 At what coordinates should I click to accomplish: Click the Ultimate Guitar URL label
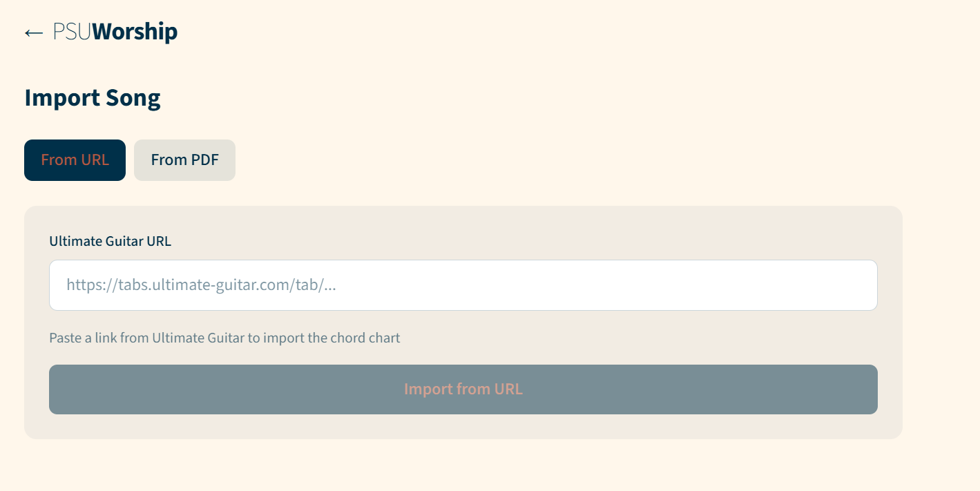[110, 241]
